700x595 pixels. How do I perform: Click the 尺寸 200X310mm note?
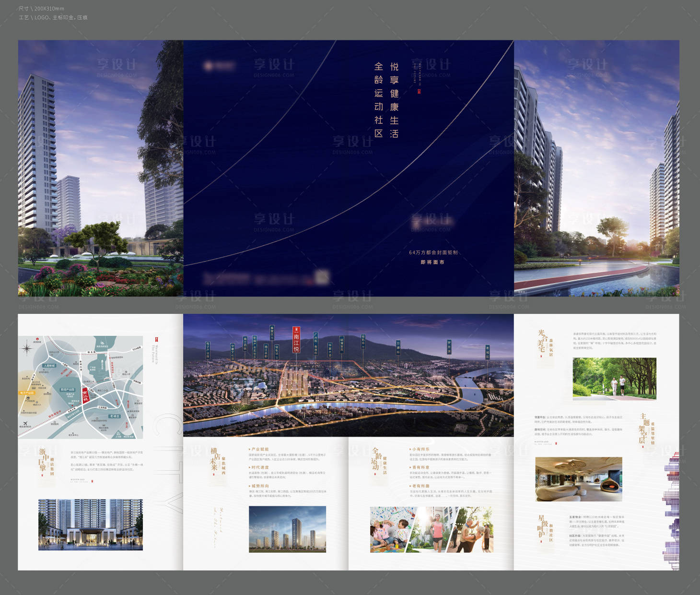tap(41, 9)
